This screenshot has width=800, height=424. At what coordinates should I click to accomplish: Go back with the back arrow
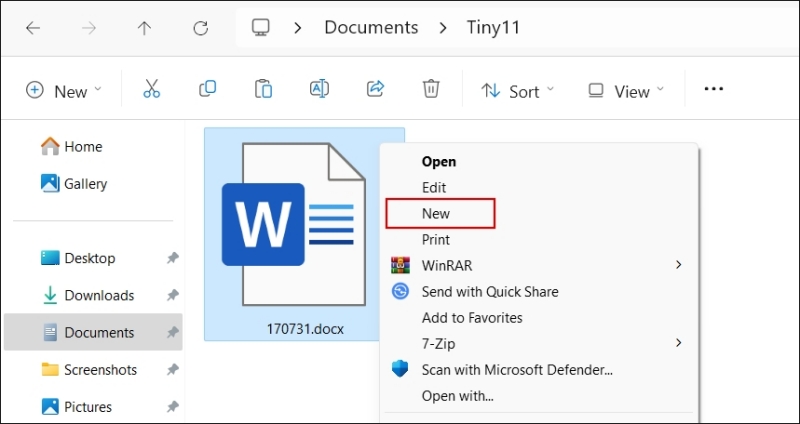pos(33,28)
